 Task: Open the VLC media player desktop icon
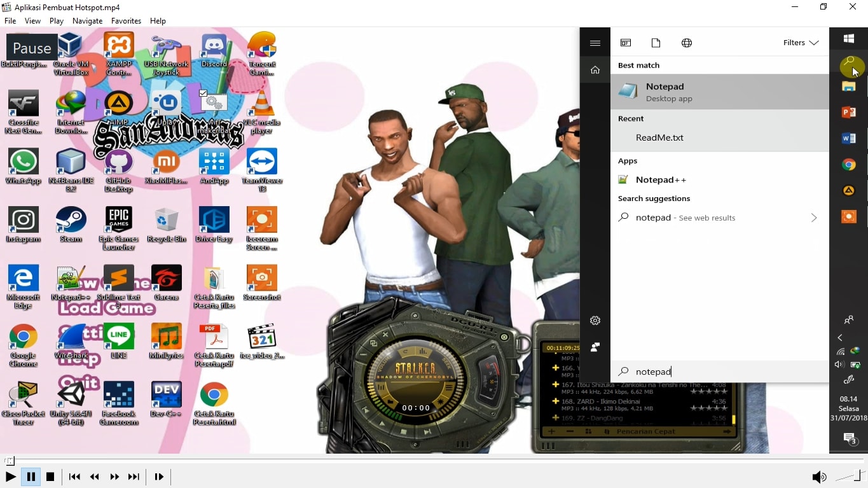click(x=261, y=112)
